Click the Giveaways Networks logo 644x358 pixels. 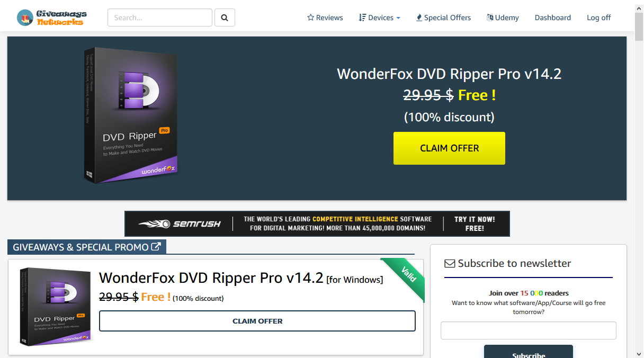click(51, 17)
